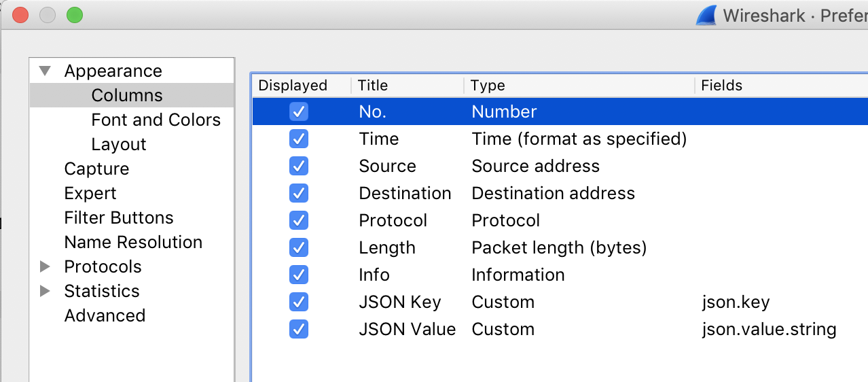
Task: Toggle Displayed checkbox for Destination row
Action: 299,193
